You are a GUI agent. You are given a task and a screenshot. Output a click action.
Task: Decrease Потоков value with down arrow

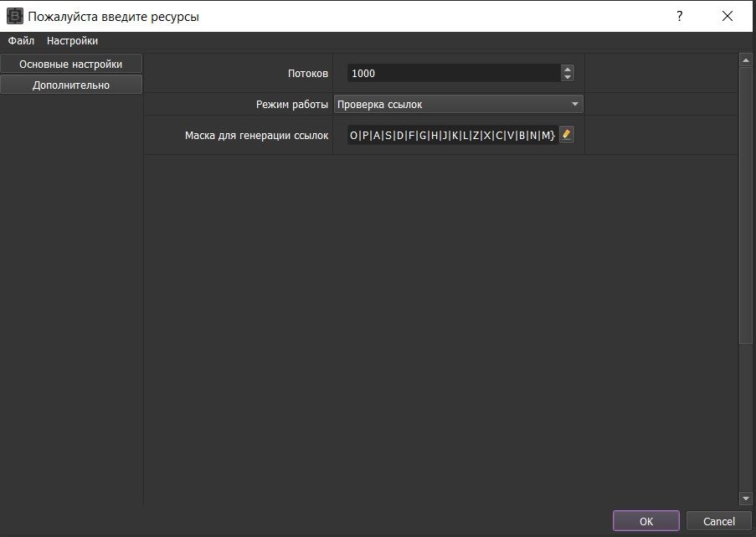(x=568, y=78)
